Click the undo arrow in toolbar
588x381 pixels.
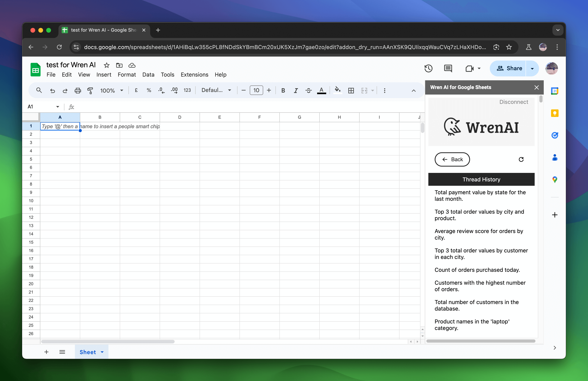[52, 91]
